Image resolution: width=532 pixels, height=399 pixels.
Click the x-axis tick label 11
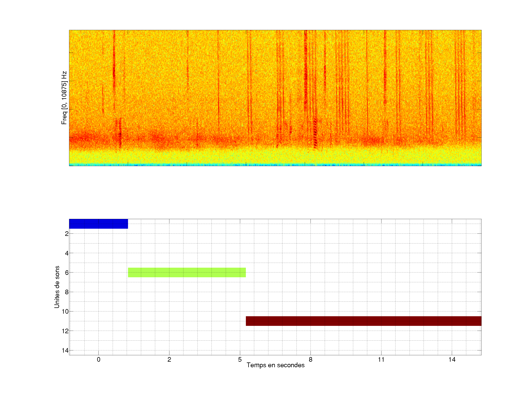[x=381, y=359]
